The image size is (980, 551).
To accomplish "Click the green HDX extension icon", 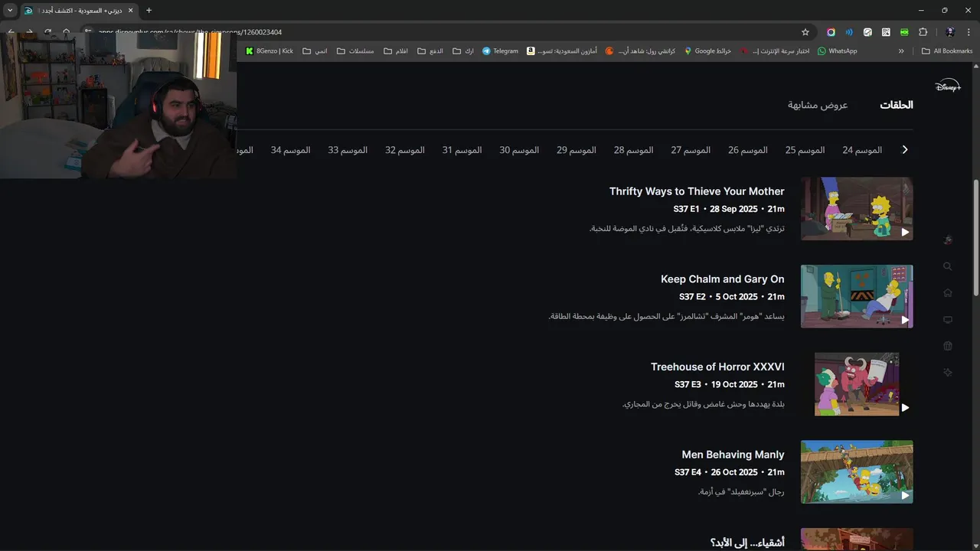I will [904, 32].
